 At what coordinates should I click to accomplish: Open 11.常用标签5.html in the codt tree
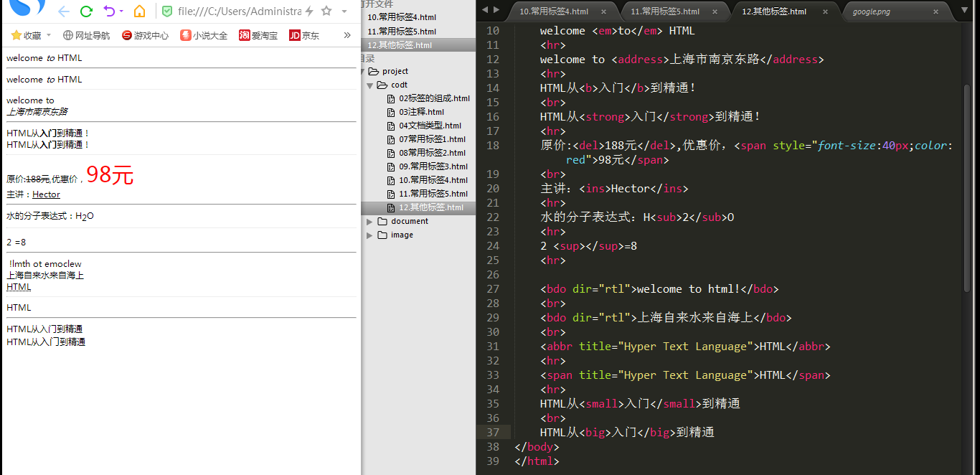(x=433, y=194)
